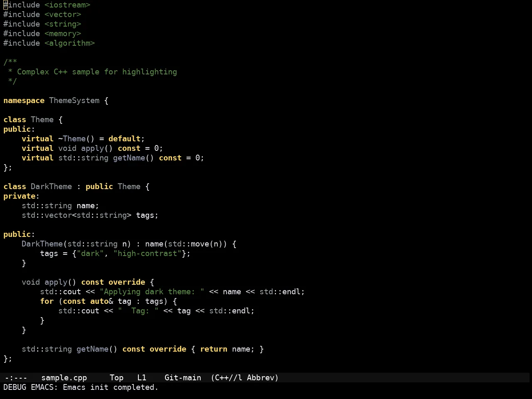The width and height of the screenshot is (532, 399).
Task: Click the 'default' keyword in destructor line
Action: pos(124,139)
